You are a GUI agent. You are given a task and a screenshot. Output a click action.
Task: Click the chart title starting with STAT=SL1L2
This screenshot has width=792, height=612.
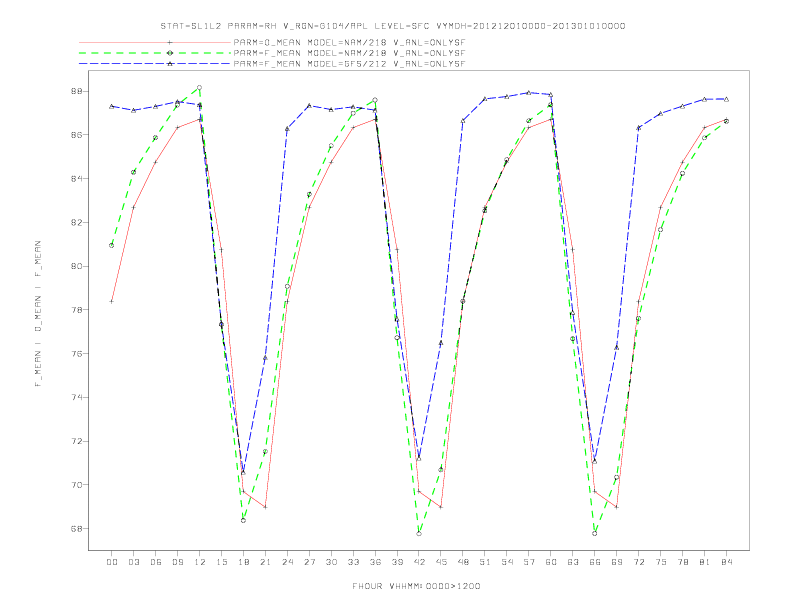(392, 26)
